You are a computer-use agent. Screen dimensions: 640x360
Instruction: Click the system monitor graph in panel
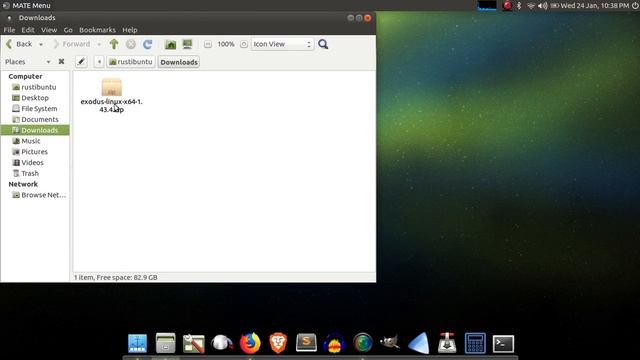pos(487,5)
